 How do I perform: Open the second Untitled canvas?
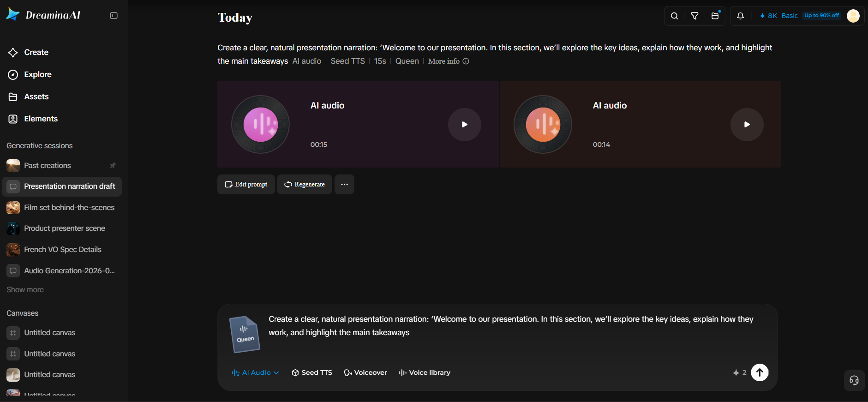(x=62, y=354)
